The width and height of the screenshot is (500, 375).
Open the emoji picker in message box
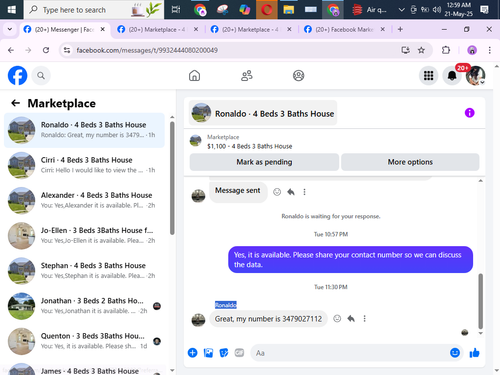tap(455, 353)
